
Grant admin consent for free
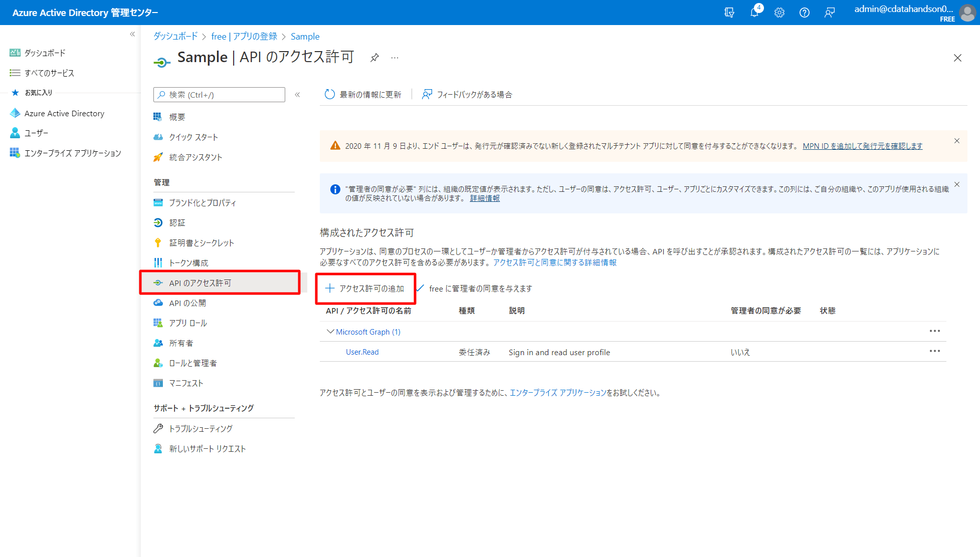coord(475,289)
